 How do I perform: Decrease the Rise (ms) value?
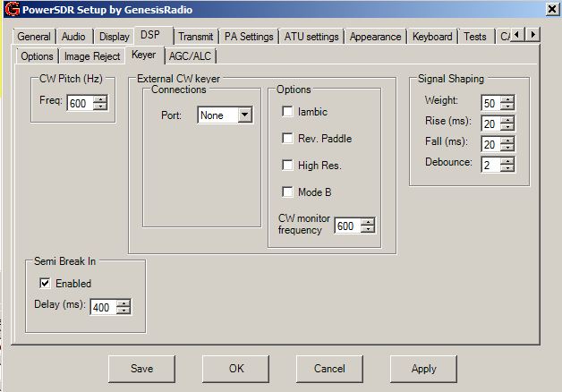507,128
